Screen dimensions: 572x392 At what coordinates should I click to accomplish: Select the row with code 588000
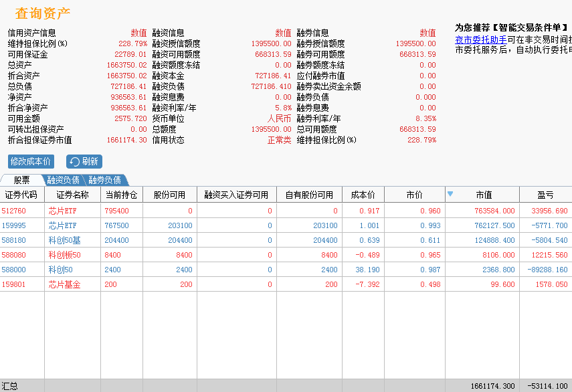click(x=286, y=270)
